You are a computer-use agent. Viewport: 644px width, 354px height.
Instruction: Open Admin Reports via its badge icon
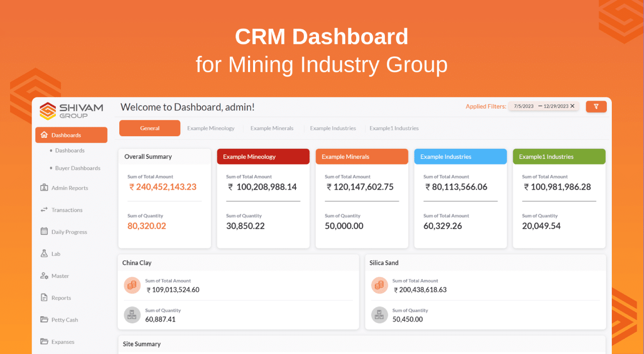(x=45, y=188)
